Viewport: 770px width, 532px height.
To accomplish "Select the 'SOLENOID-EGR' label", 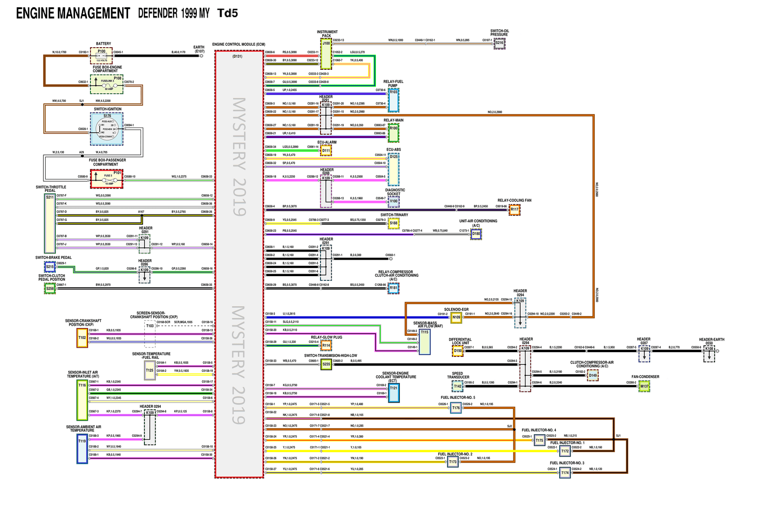I will (456, 310).
